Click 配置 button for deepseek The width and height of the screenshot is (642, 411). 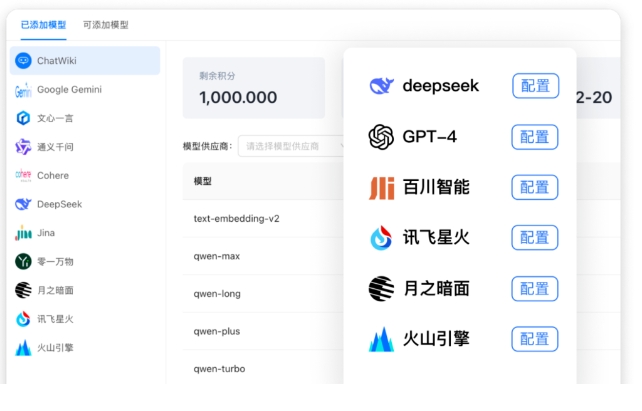[x=535, y=86]
